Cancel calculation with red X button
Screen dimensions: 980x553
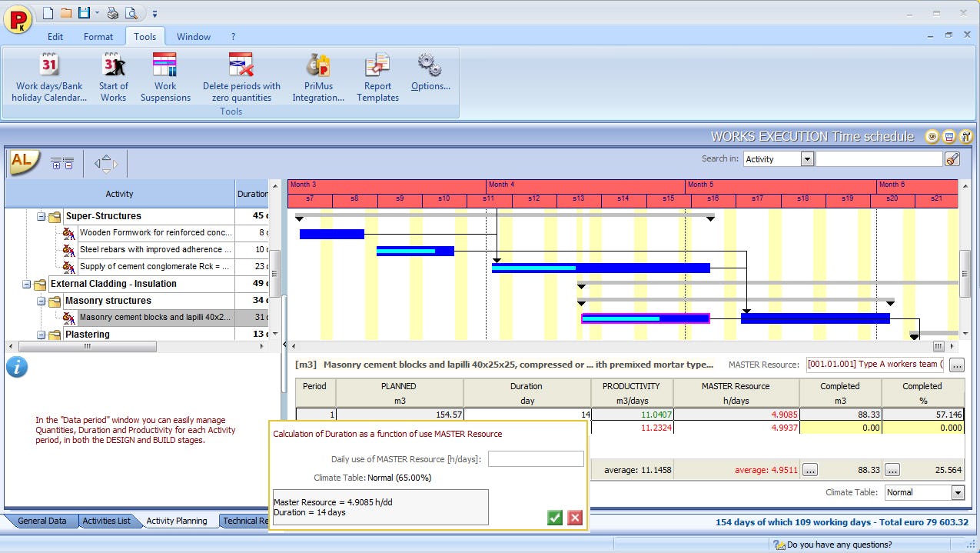coord(574,518)
